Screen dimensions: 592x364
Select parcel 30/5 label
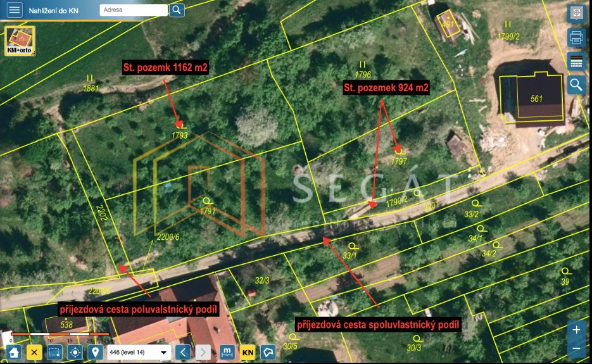[291, 346]
